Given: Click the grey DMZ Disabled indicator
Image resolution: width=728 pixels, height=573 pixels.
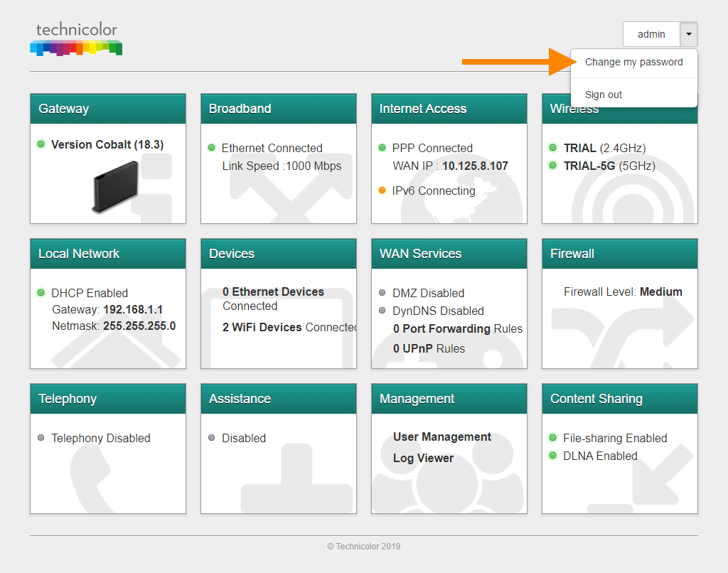Looking at the screenshot, I should [382, 293].
